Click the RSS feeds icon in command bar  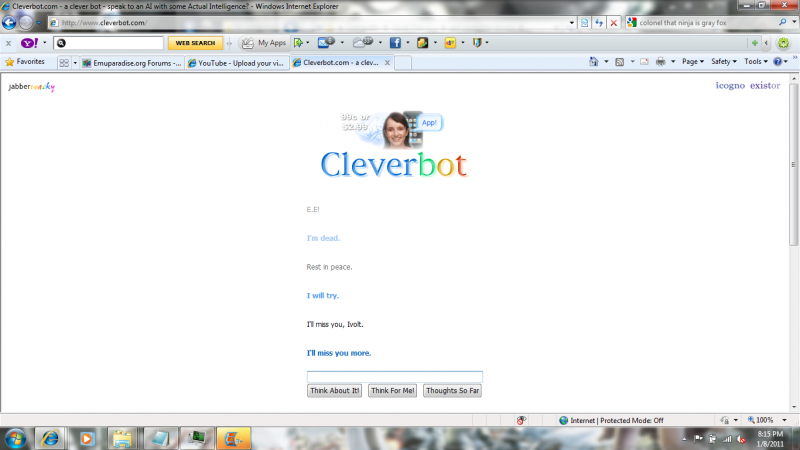[619, 62]
